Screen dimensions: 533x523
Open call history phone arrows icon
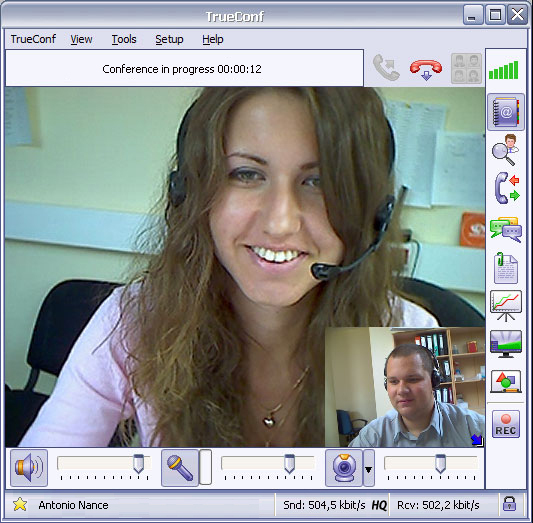[x=506, y=188]
